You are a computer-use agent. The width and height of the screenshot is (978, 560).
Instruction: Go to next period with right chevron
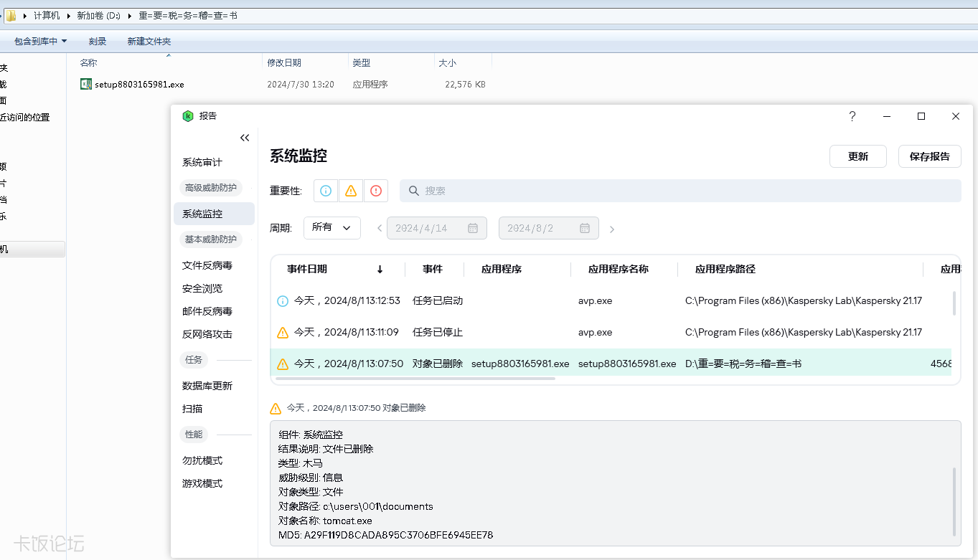coord(612,229)
